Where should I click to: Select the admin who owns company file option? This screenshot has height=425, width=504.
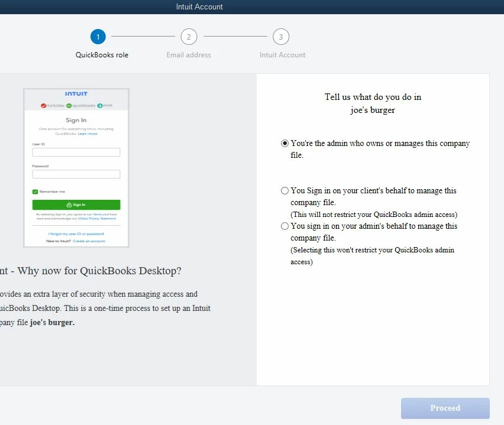pos(285,143)
